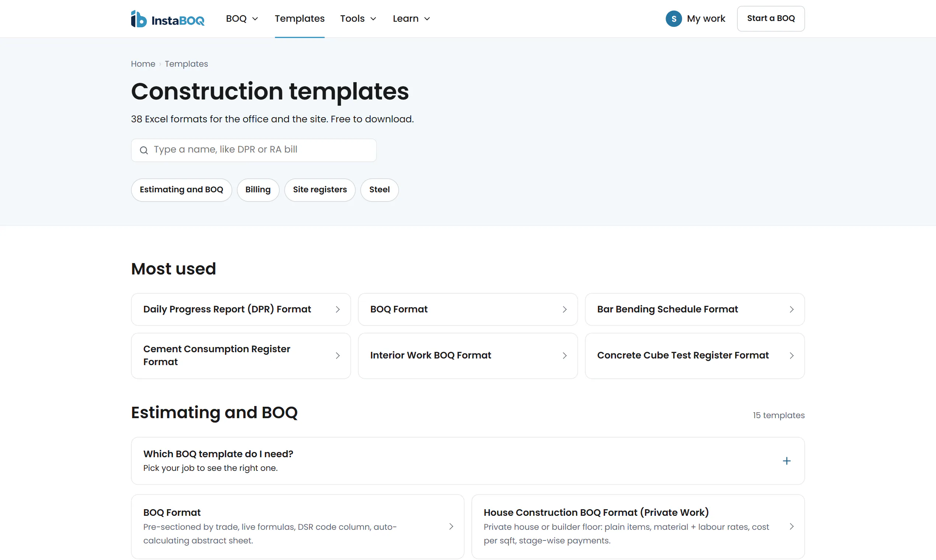Click the S user avatar icon
This screenshot has height=560, width=936.
(x=674, y=18)
